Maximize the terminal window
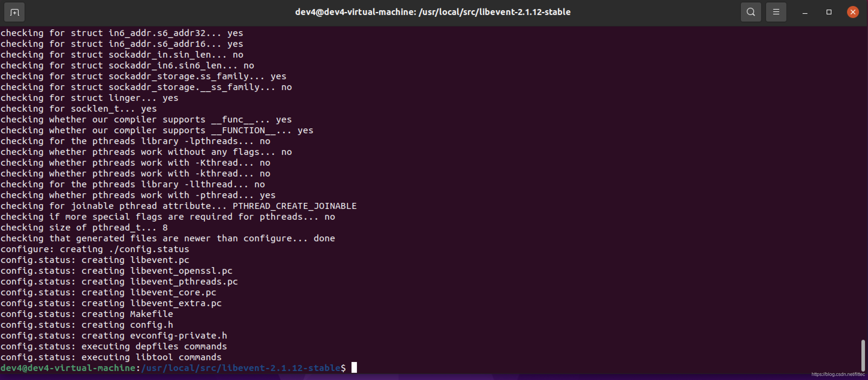This screenshot has width=868, height=380. pos(829,13)
